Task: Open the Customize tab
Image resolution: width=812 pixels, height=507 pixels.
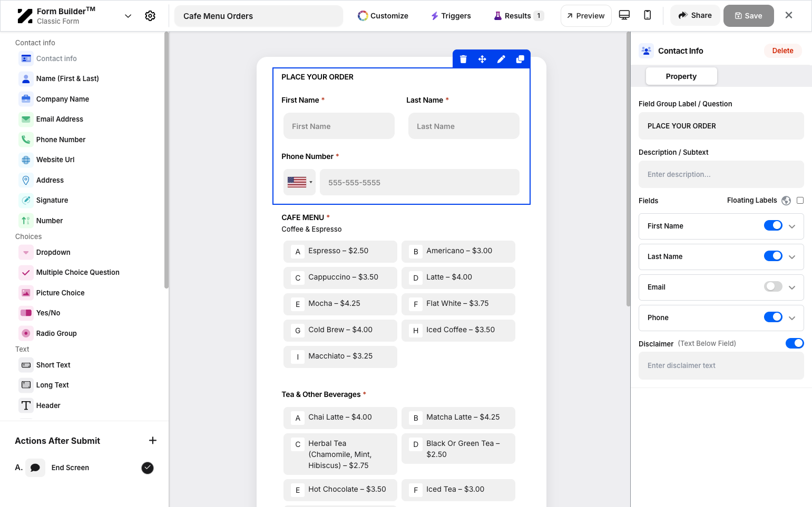Action: 383,16
